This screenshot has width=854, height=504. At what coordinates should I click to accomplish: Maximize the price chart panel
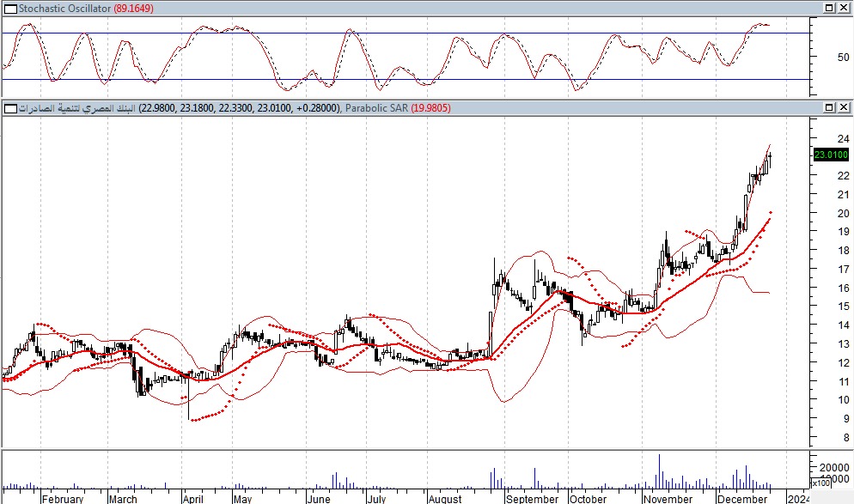coord(829,108)
